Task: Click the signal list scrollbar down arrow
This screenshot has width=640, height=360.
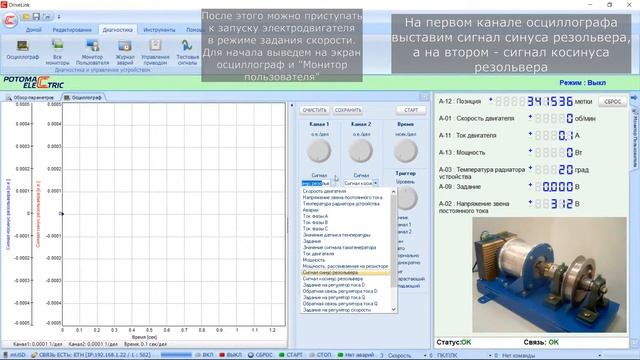Action: coord(393,310)
